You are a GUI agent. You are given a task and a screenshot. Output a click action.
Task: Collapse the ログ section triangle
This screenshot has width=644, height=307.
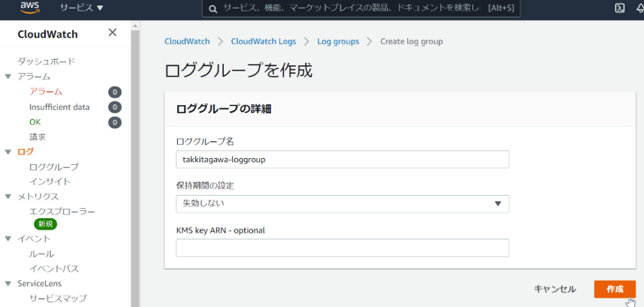tap(8, 152)
